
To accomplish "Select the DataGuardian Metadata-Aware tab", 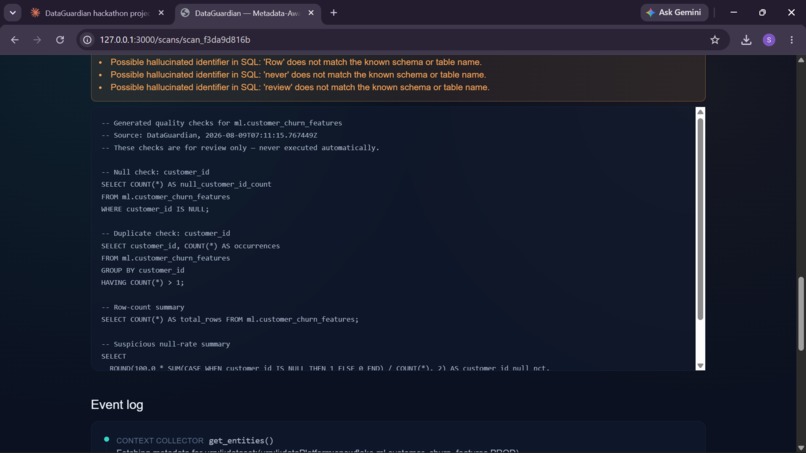I will pyautogui.click(x=247, y=13).
